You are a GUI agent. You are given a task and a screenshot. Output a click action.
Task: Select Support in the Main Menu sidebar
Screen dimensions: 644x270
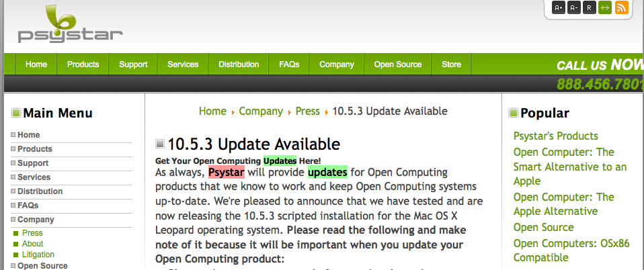pos(33,163)
